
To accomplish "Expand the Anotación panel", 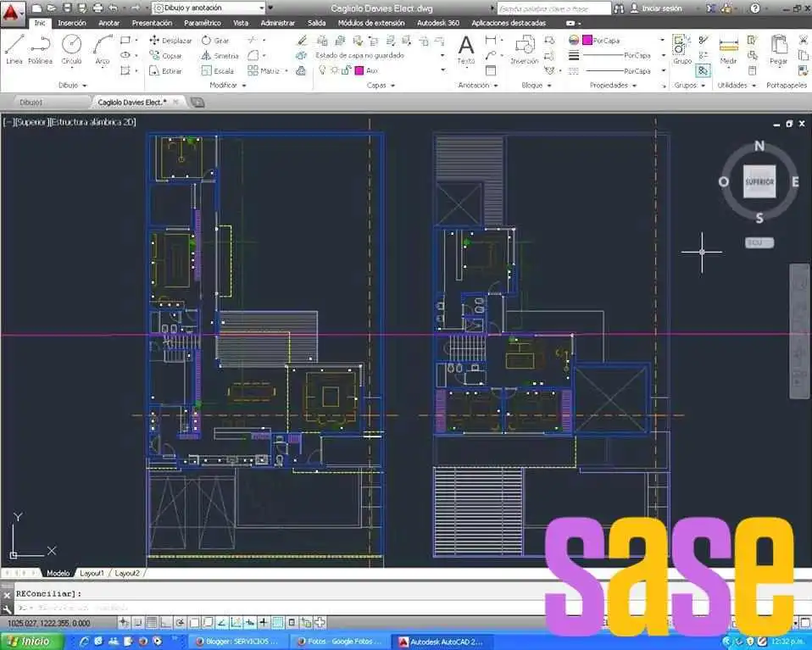I will [477, 85].
